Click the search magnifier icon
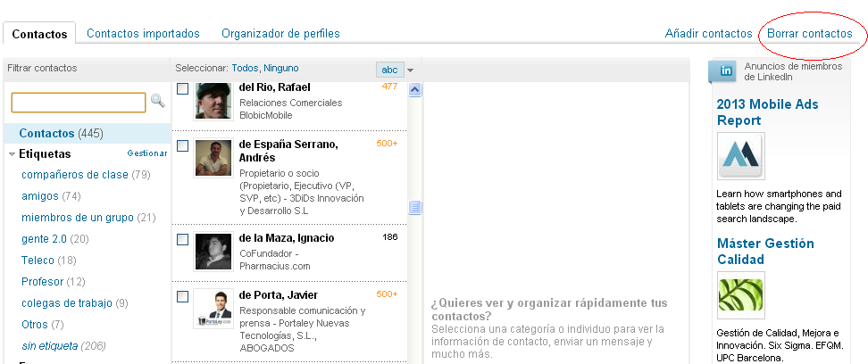Viewport: 868px width, 364px height. 158,101
